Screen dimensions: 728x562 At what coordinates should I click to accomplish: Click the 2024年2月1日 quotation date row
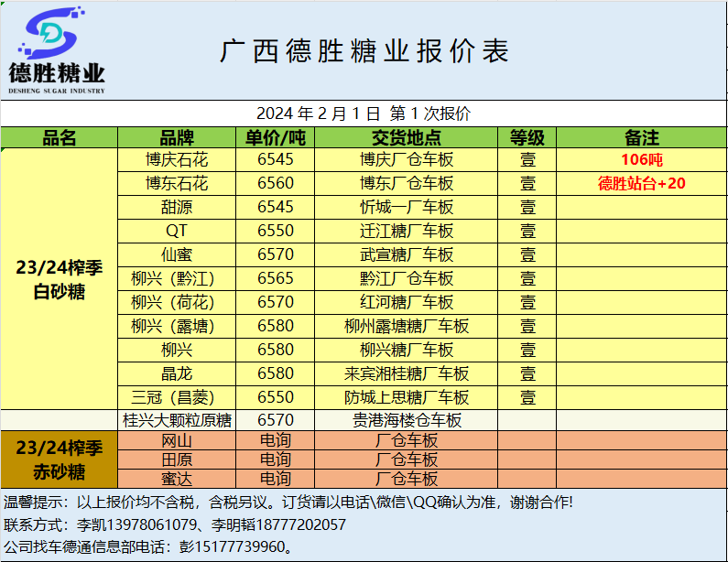pyautogui.click(x=364, y=113)
